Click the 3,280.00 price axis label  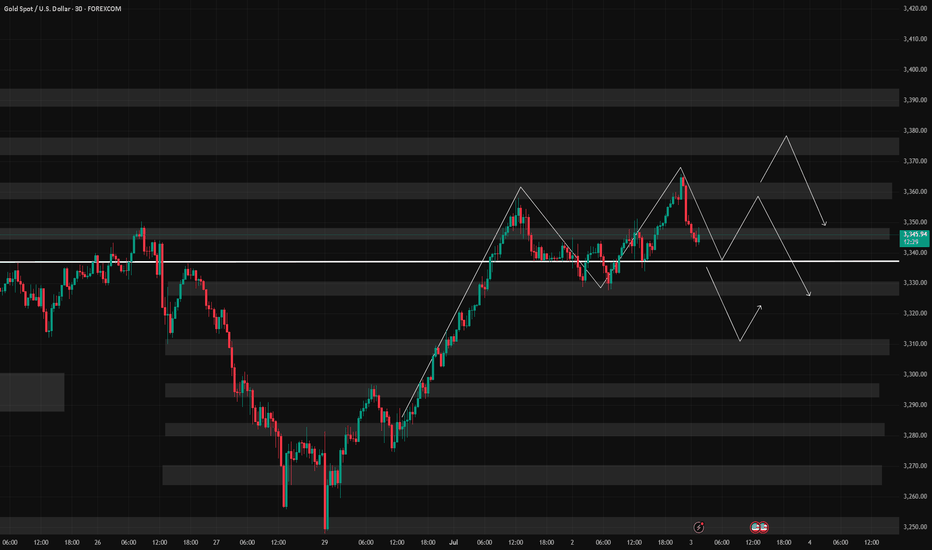pos(915,435)
